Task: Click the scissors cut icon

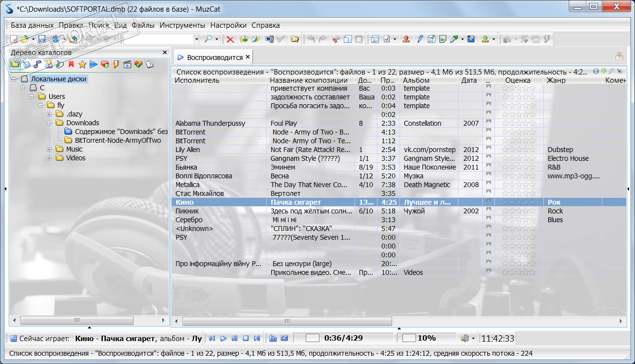Action: 336,39
